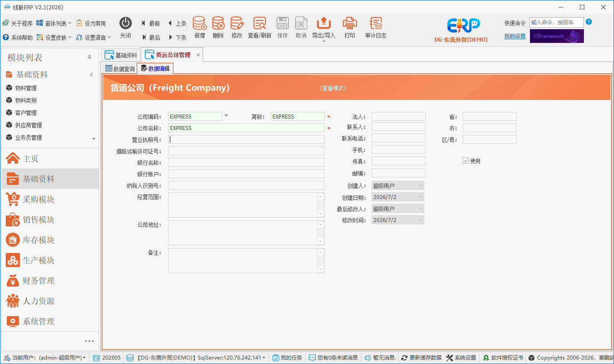Go to previous record with 上条
The width and height of the screenshot is (614, 364).
pos(177,23)
